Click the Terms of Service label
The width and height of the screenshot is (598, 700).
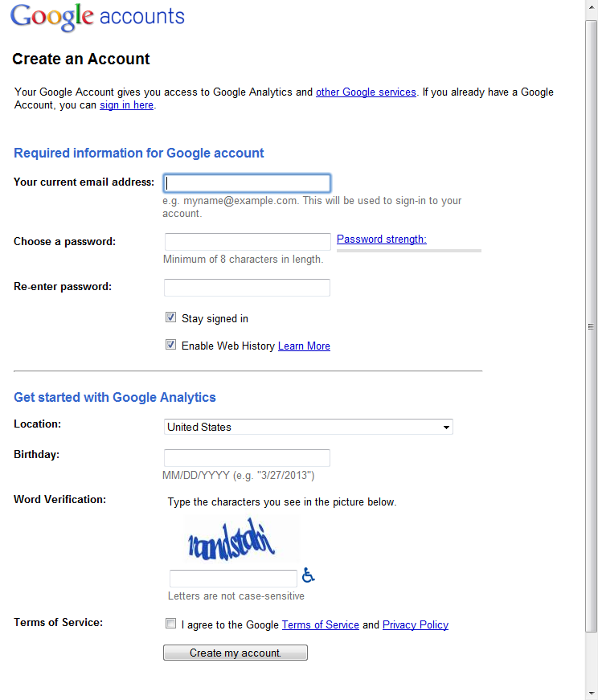[x=58, y=622]
